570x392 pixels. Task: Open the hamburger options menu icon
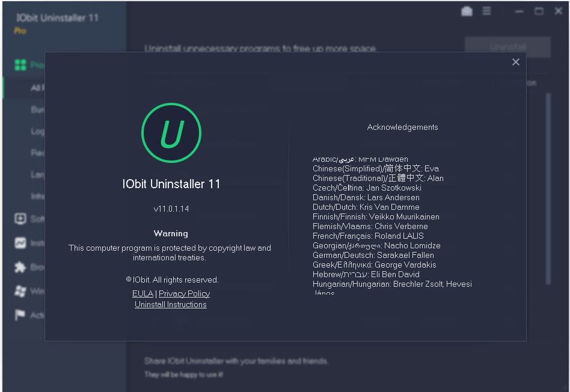click(x=487, y=11)
